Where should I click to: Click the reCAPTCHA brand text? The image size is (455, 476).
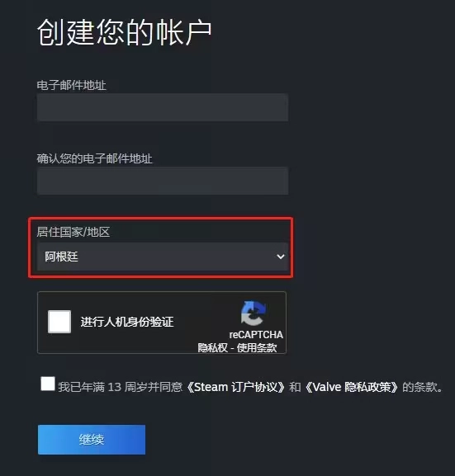256,335
